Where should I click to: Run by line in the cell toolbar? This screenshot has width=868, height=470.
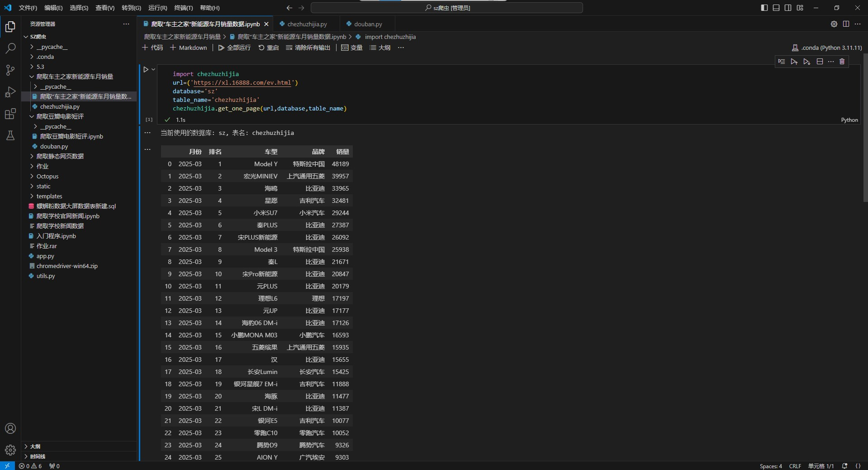pyautogui.click(x=782, y=62)
